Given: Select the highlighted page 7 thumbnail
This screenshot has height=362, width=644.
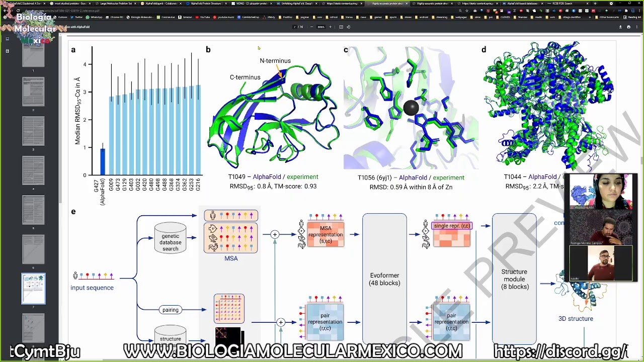Looking at the screenshot, I should (x=33, y=289).
